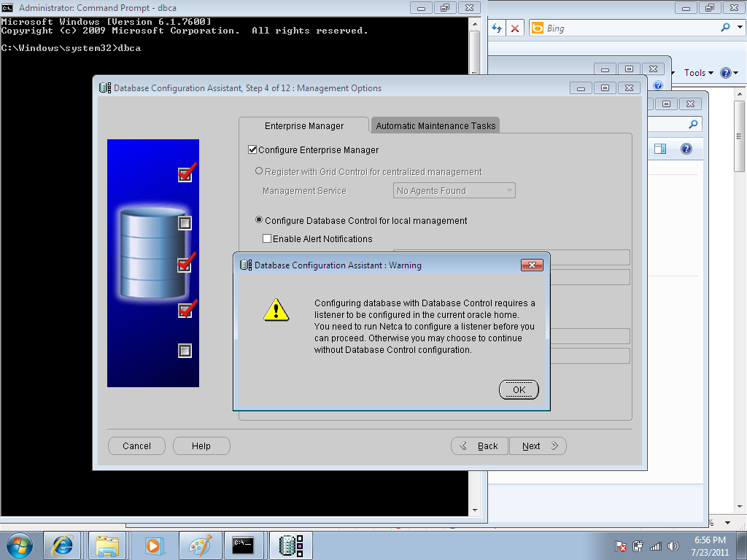
Task: Click the Help button in DBCA
Action: pos(201,446)
